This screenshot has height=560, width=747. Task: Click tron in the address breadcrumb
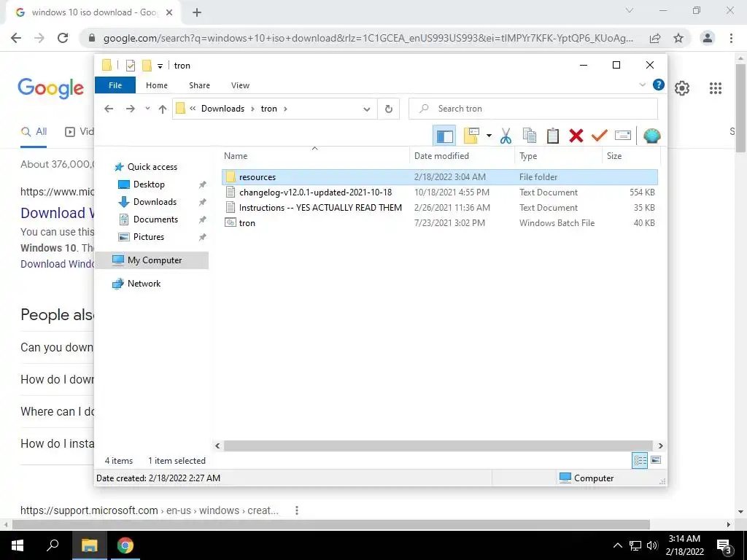268,109
